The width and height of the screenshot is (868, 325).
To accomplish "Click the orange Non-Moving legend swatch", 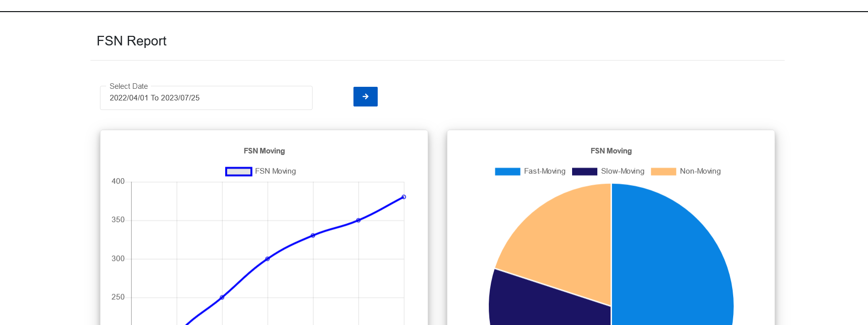I will 663,172.
